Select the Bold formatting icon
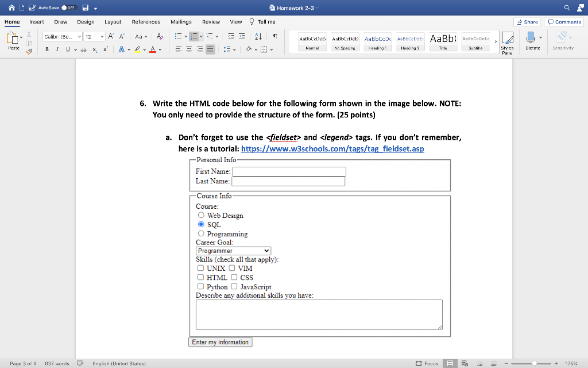 (47, 49)
